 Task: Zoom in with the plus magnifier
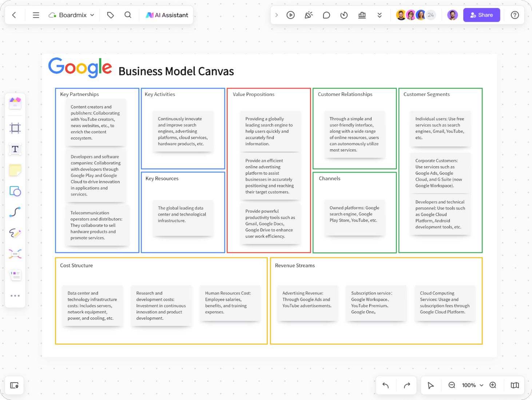tap(493, 385)
